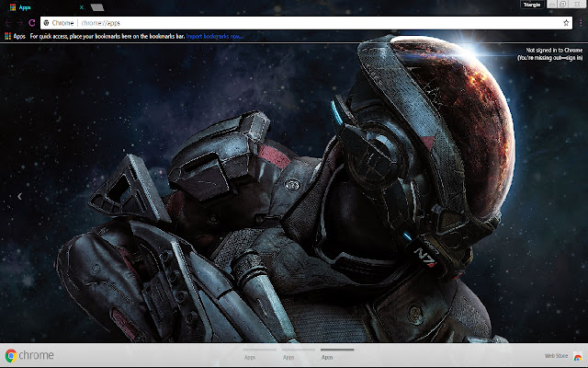The width and height of the screenshot is (588, 368).
Task: Go to the previous apps page with the left chevron
Action: (x=19, y=196)
